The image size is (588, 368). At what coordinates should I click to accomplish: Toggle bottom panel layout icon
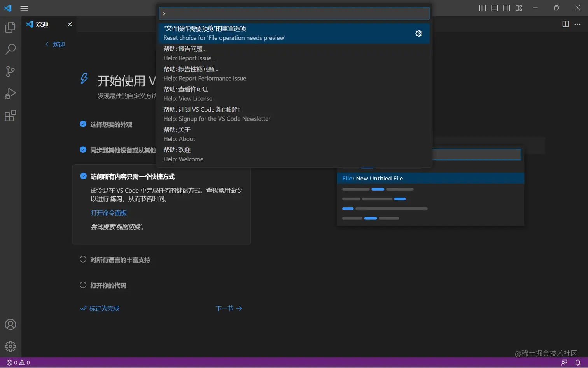click(495, 8)
